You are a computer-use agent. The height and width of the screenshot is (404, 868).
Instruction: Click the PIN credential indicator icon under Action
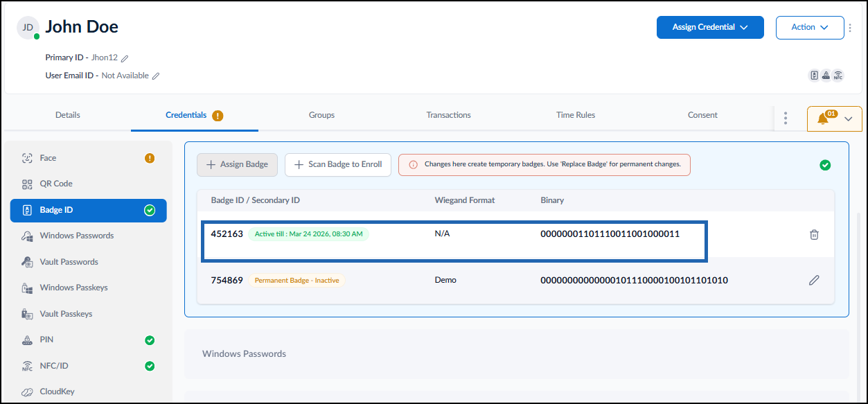coord(826,76)
